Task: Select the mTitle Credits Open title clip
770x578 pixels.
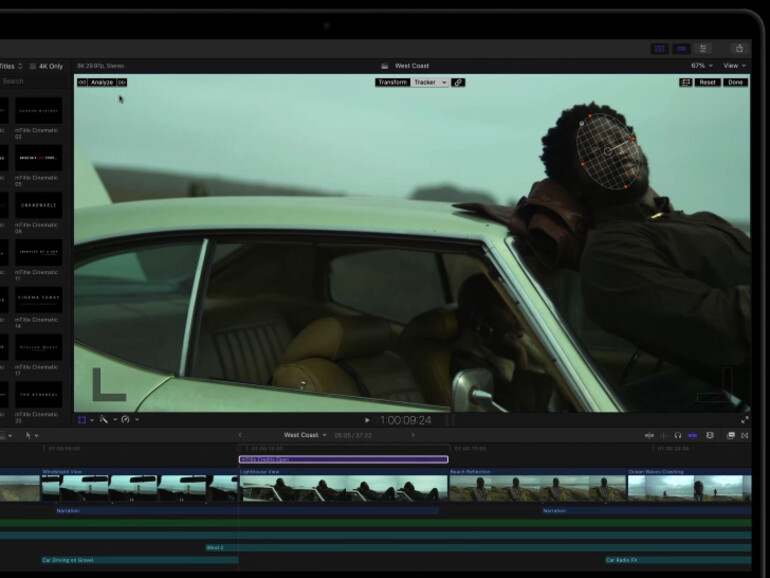Action: (343, 460)
